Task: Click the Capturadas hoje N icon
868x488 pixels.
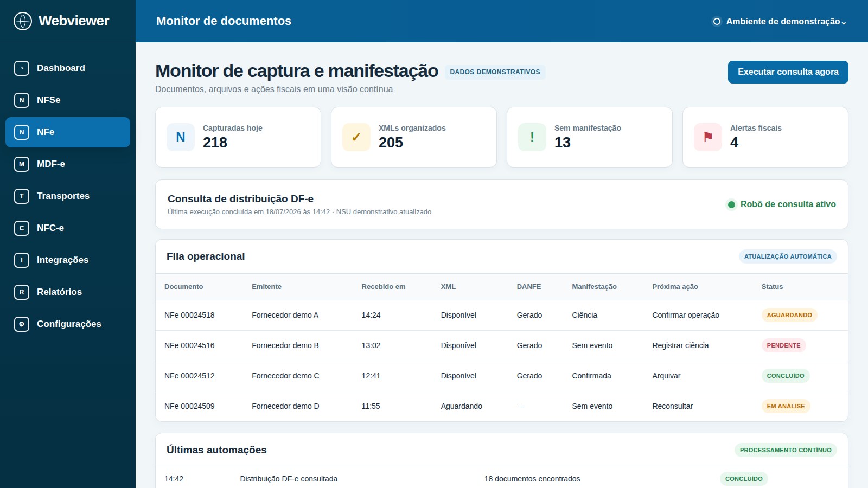Action: (181, 137)
